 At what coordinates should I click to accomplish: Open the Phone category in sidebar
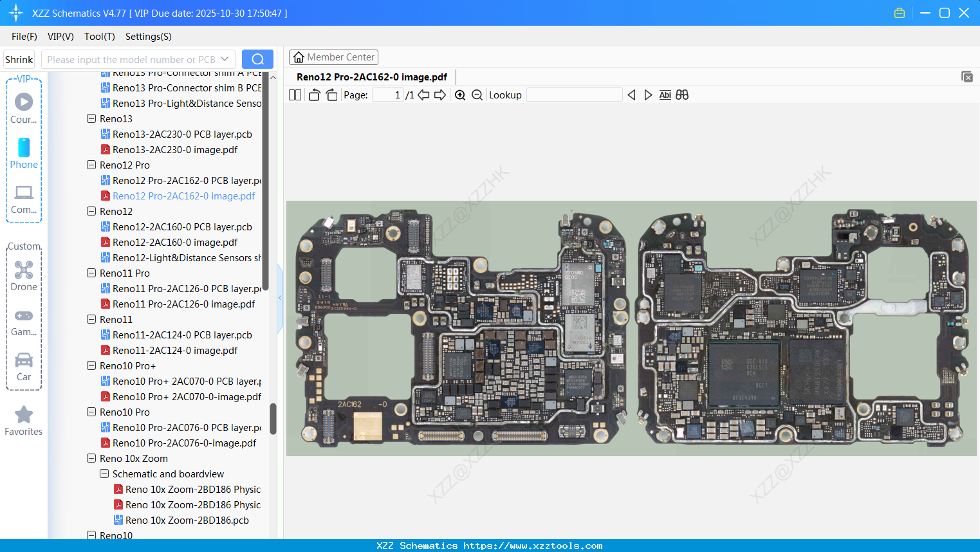pos(24,153)
